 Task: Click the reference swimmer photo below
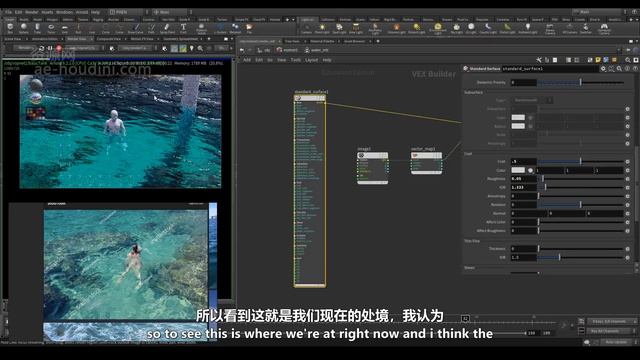coord(126,265)
